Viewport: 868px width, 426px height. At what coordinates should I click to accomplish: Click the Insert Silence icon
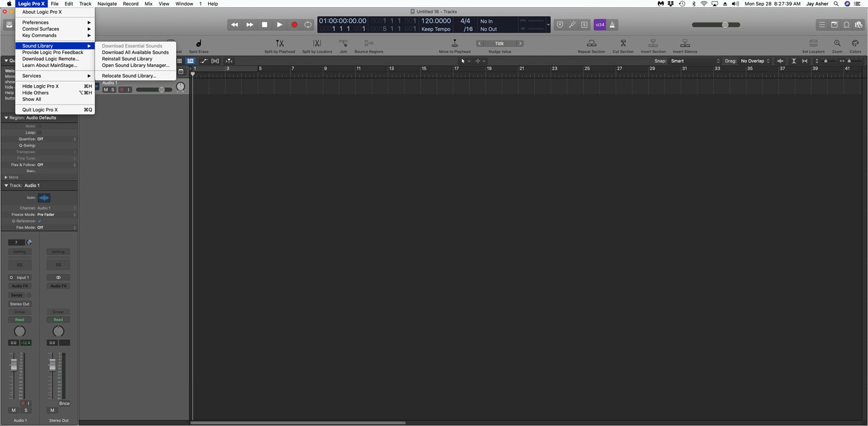click(685, 43)
